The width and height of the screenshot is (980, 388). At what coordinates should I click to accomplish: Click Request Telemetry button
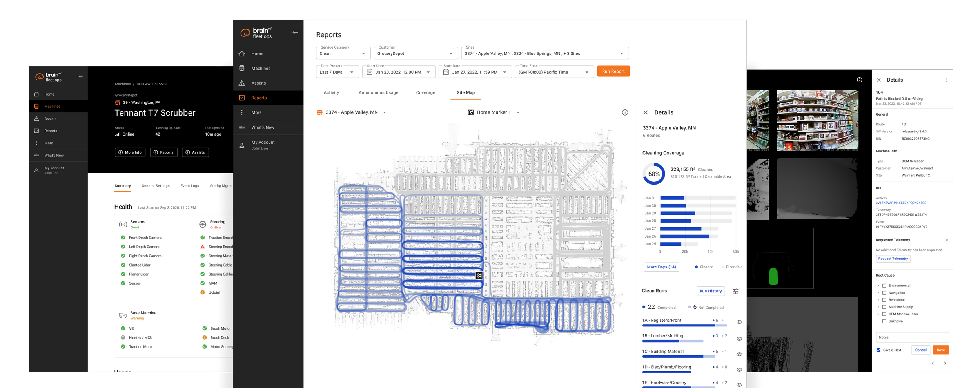tap(893, 259)
